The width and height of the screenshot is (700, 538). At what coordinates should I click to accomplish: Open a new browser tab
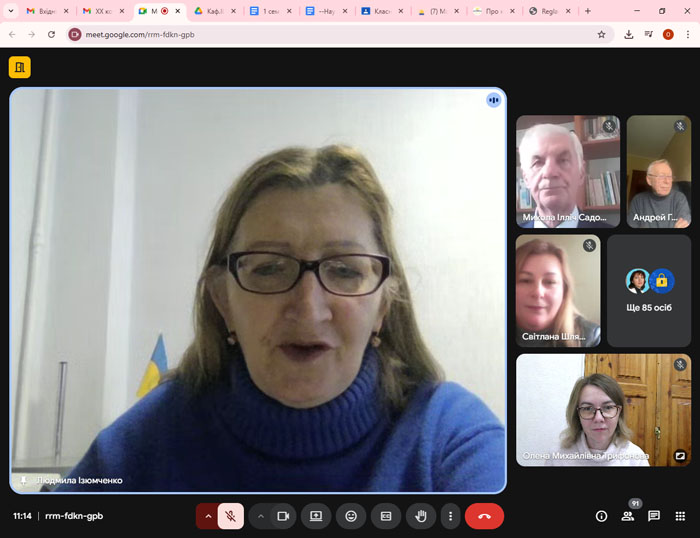pyautogui.click(x=587, y=11)
